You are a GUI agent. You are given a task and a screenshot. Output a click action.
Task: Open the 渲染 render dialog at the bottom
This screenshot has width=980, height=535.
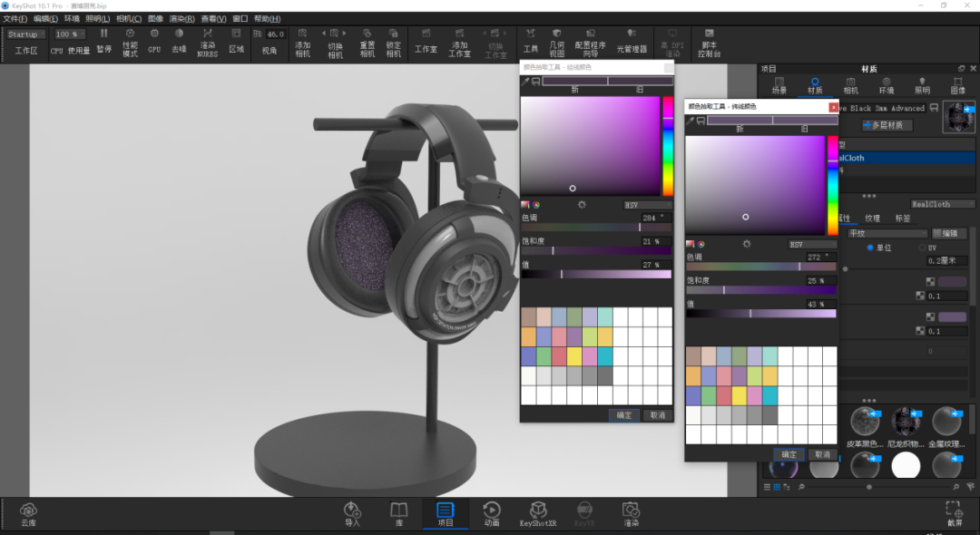[631, 514]
